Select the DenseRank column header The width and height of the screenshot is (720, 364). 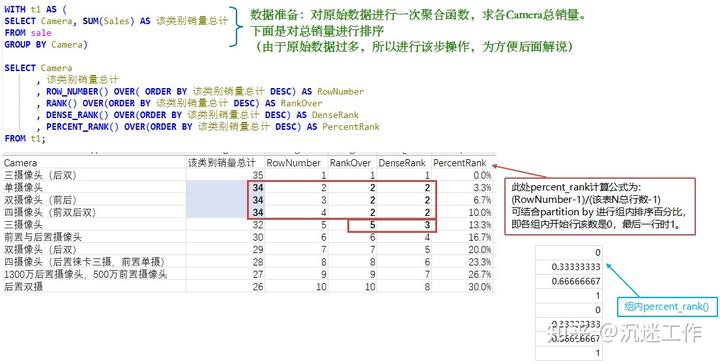[x=404, y=163]
